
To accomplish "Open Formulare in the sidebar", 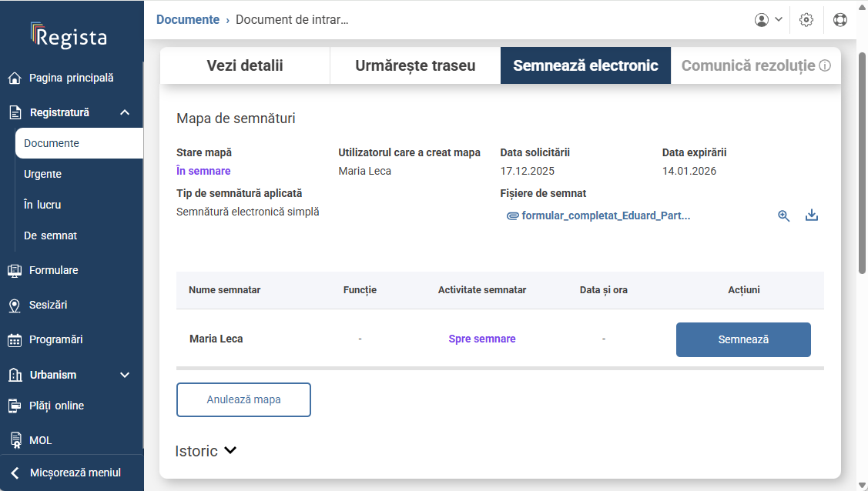I will pos(53,270).
